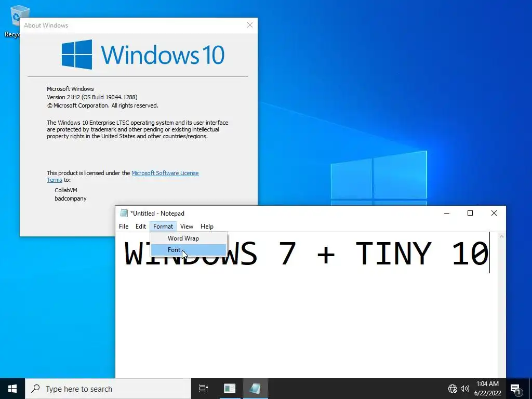Toggle Word Wrap in Format menu
This screenshot has height=399, width=532.
click(189, 238)
